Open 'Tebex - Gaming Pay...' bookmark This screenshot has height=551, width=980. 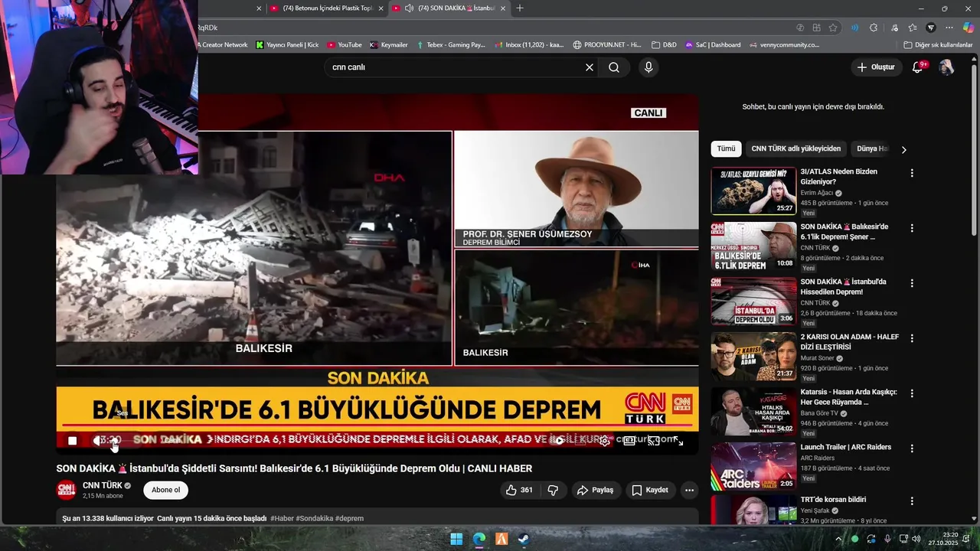coord(451,45)
